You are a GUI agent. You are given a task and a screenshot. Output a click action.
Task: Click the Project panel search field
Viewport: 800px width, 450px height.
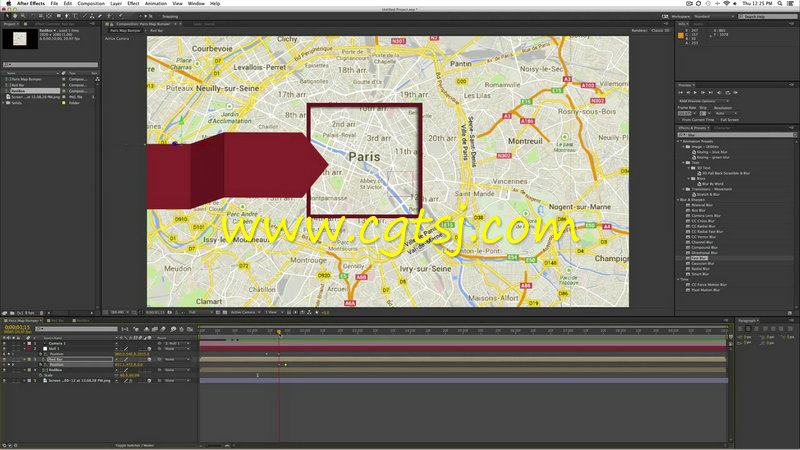[50, 65]
